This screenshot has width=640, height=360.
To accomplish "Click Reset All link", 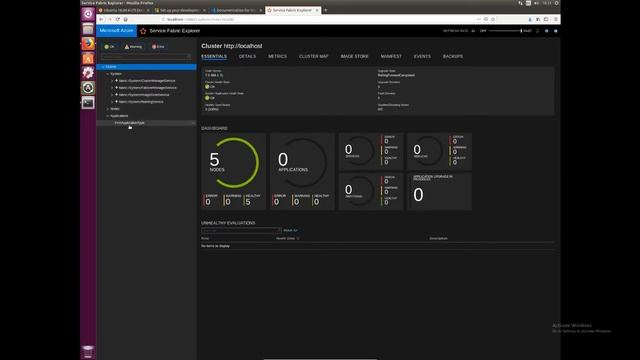I will point(290,230).
